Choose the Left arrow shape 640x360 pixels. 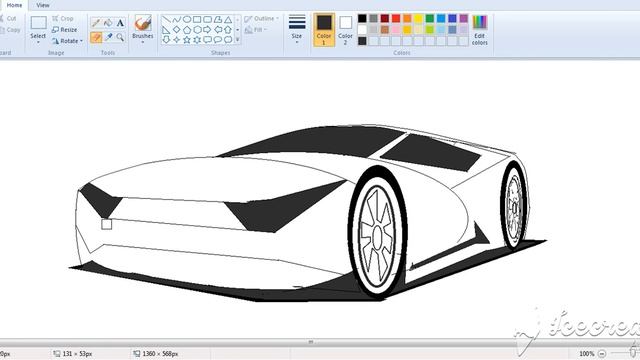coord(218,29)
